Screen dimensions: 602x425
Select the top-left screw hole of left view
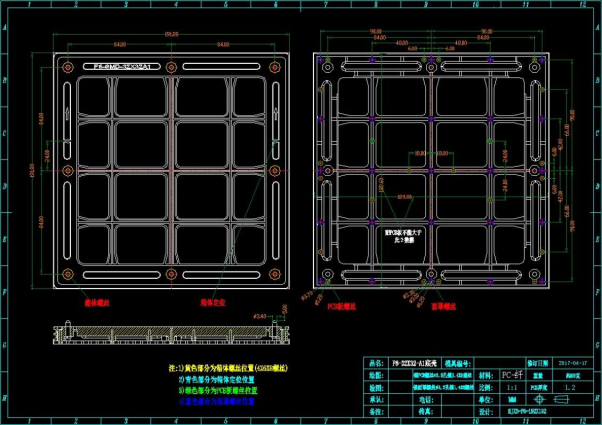66,67
